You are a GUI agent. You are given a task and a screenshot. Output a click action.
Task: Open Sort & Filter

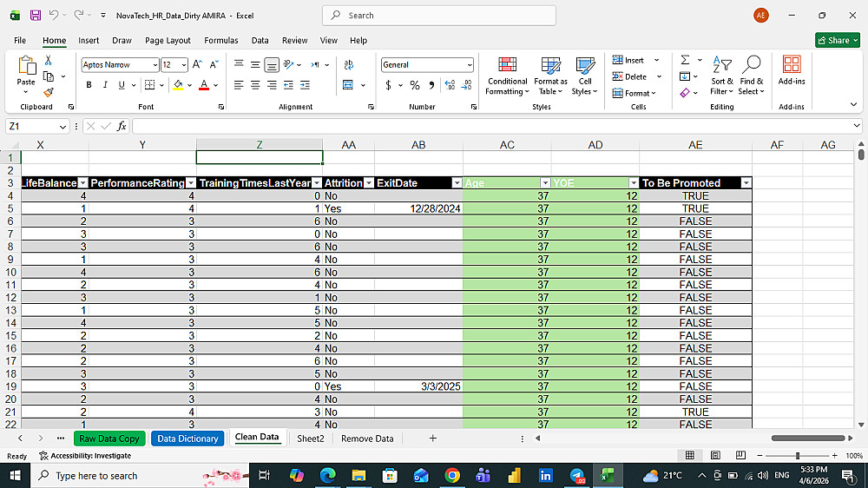coord(722,76)
